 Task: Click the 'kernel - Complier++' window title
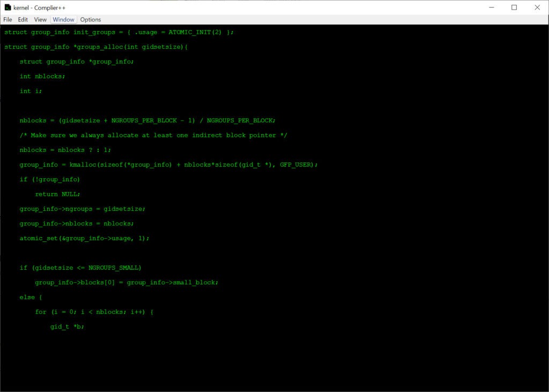(39, 8)
